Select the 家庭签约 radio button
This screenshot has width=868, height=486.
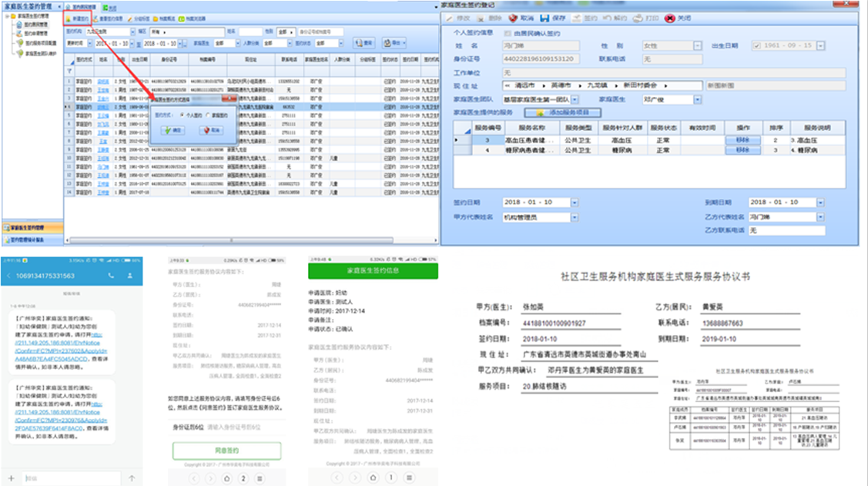(x=209, y=113)
